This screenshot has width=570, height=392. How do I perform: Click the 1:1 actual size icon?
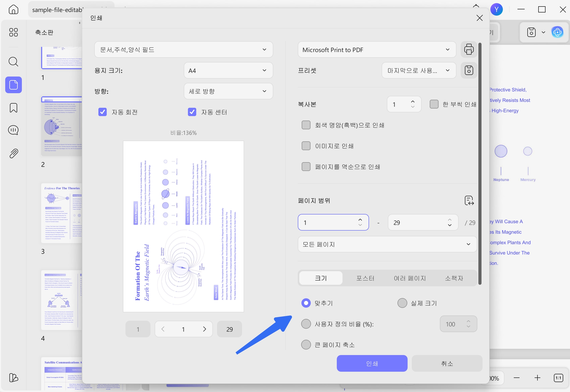(558, 378)
